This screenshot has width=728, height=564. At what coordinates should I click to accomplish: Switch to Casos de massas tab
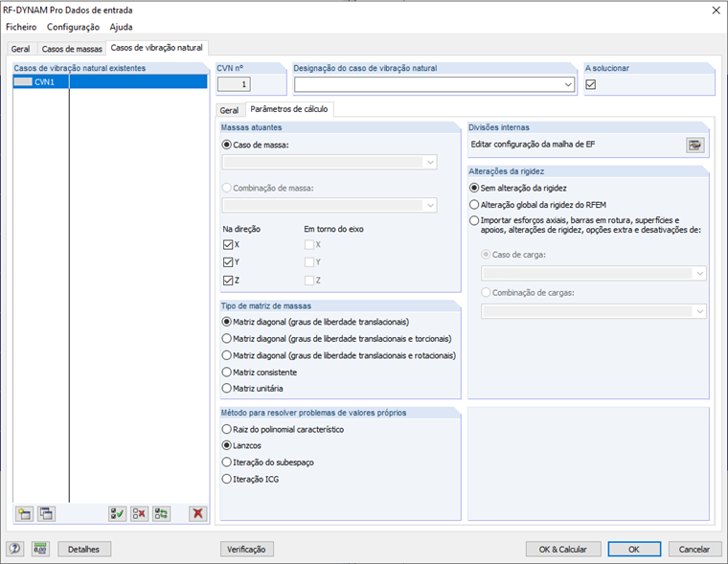tap(72, 49)
